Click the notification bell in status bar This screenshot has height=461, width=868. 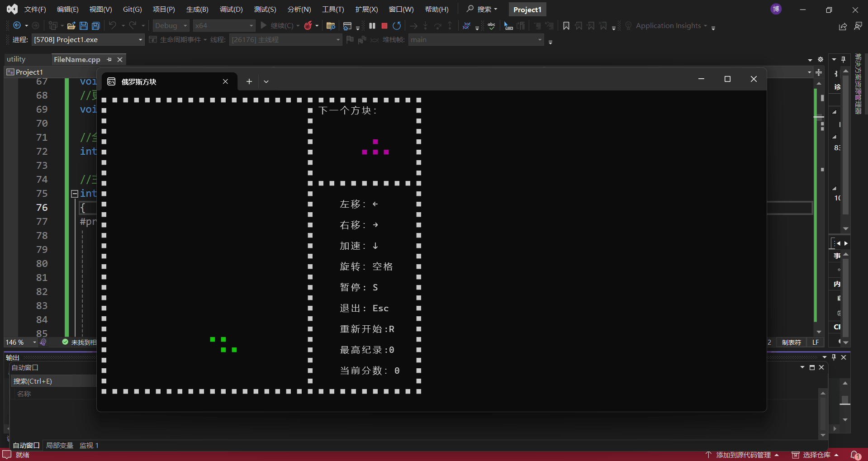855,455
